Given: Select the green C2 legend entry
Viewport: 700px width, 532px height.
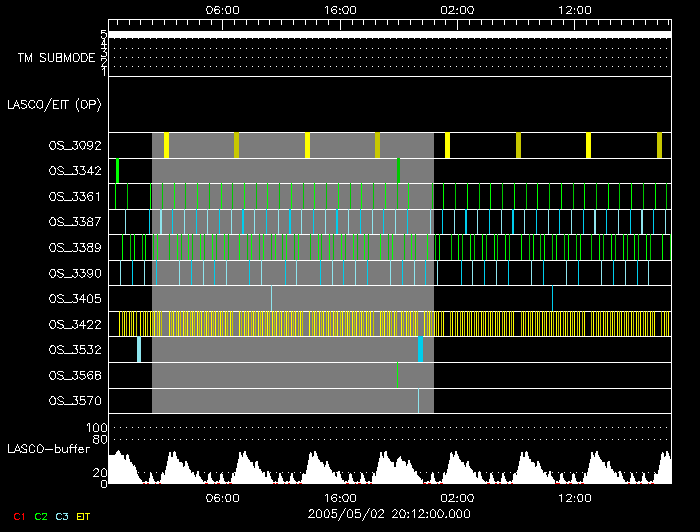Looking at the screenshot, I should [41, 516].
